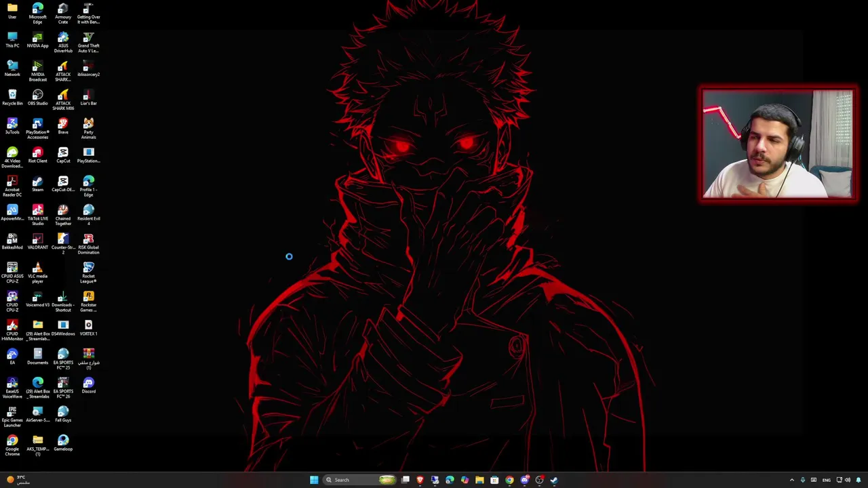Launch Fall Guys from the desktop
The image size is (868, 488).
click(x=63, y=414)
